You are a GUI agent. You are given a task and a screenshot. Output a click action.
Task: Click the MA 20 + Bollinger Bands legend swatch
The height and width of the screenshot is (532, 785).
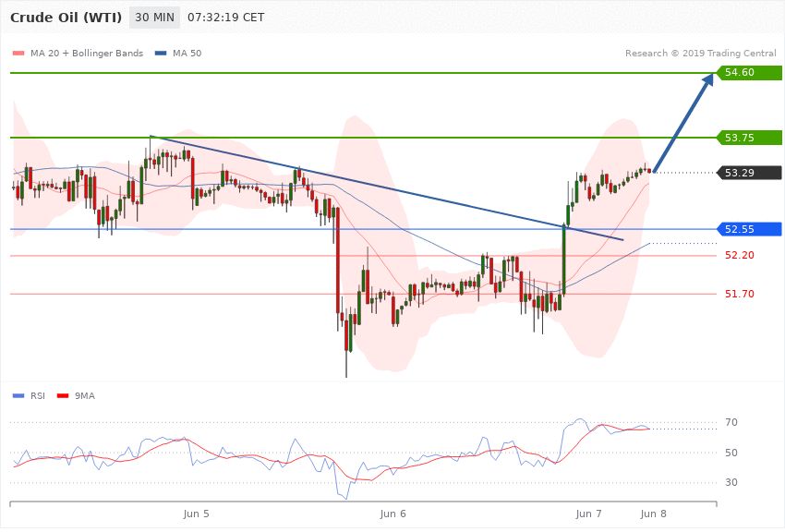point(18,53)
